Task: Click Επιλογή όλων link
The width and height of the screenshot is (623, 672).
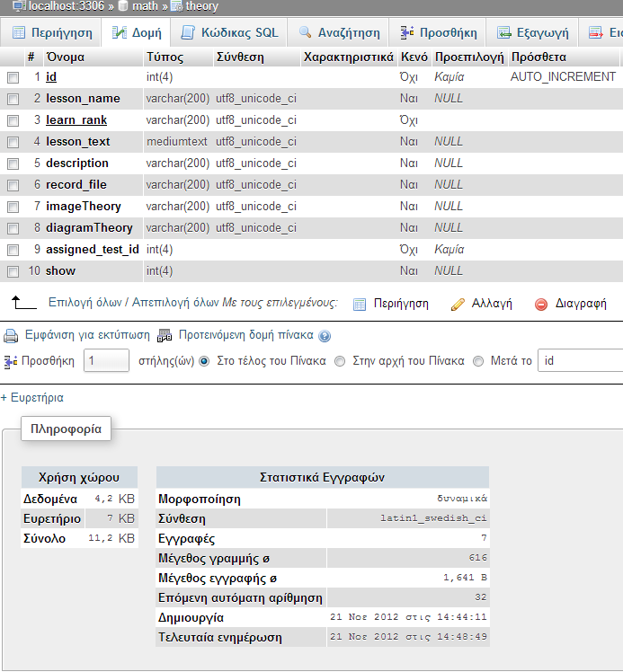Action: 85,303
